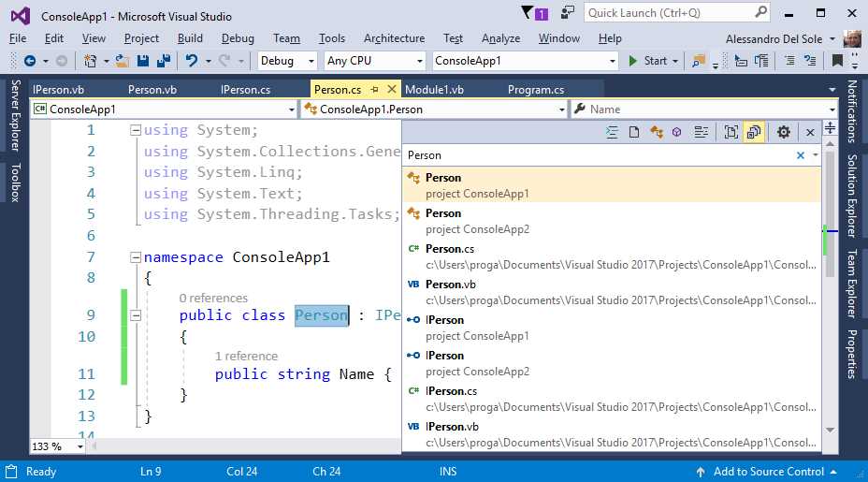This screenshot has width=868, height=482.
Task: Switch to the Module1.vb tab
Action: pos(435,90)
